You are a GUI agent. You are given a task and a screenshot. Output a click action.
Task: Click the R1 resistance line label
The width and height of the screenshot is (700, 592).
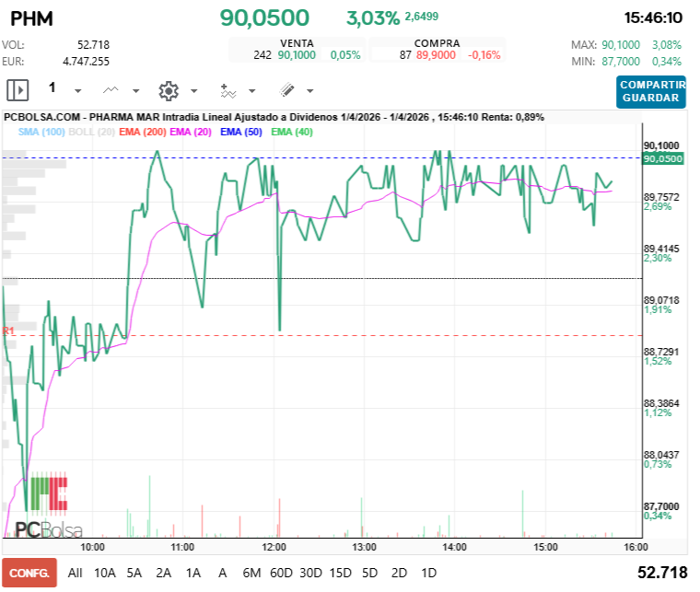click(8, 331)
